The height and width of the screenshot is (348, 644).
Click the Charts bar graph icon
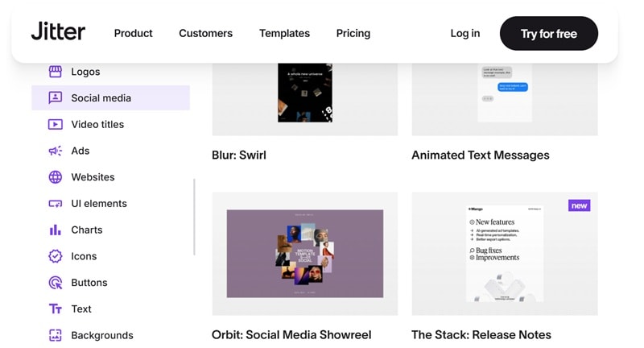pyautogui.click(x=56, y=230)
